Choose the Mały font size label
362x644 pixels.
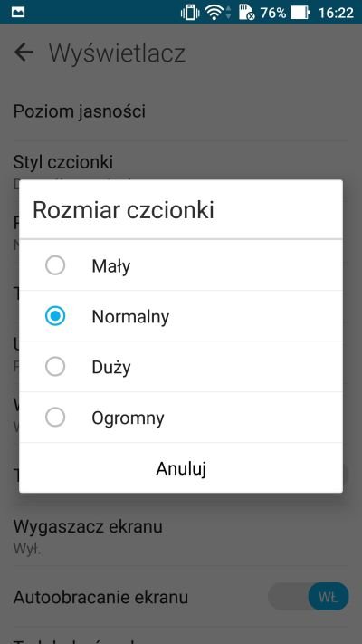(x=111, y=266)
